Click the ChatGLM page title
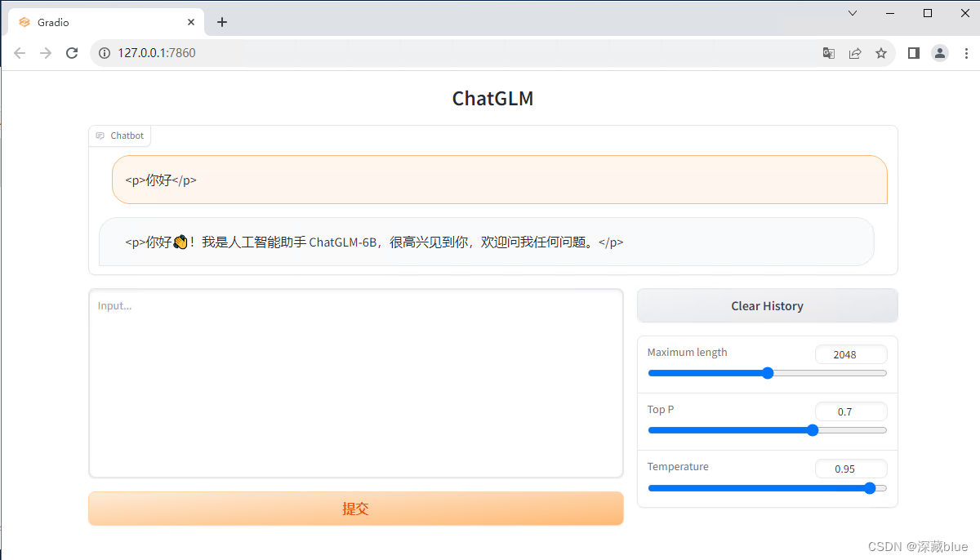The image size is (980, 560). click(492, 99)
